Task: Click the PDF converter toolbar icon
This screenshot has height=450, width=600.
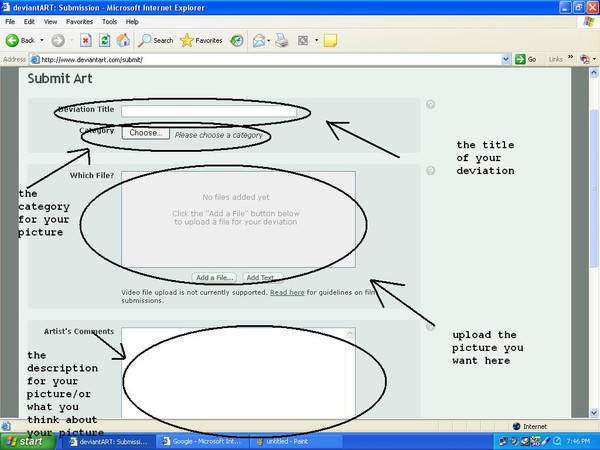Action: (584, 59)
